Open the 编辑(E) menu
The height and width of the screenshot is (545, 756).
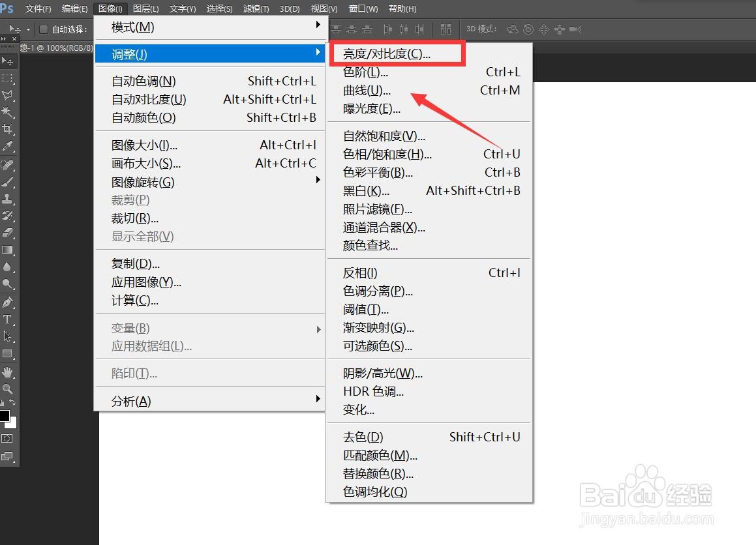(75, 8)
